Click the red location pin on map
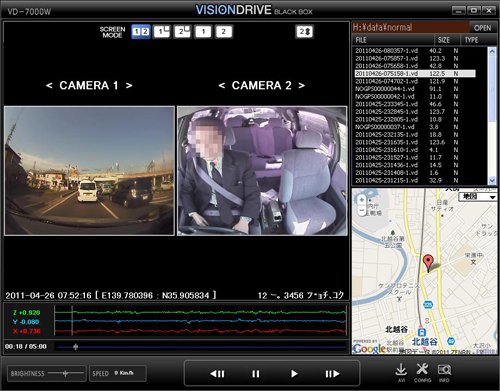Screen dimensions: 500x391 click(x=428, y=263)
